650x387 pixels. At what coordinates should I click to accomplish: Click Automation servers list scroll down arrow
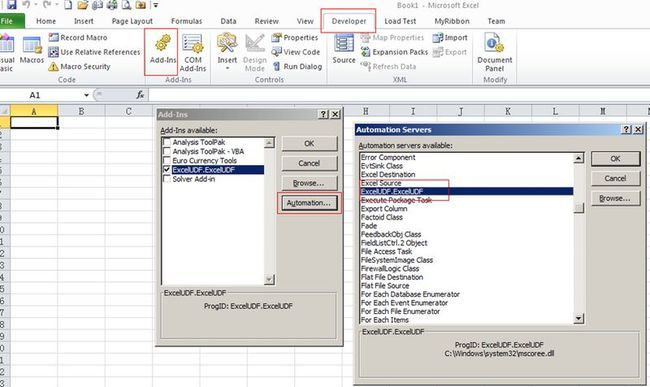[x=579, y=318]
